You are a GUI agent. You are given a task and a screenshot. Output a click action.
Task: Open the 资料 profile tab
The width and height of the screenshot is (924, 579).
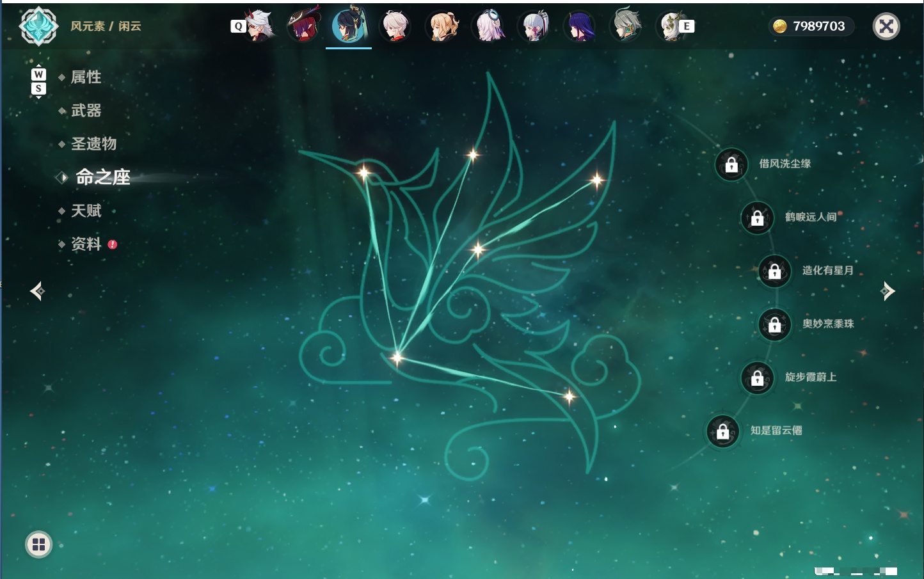click(86, 244)
